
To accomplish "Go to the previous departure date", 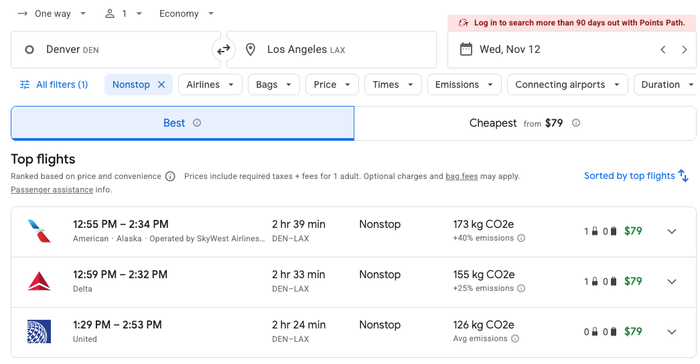I will click(x=663, y=50).
